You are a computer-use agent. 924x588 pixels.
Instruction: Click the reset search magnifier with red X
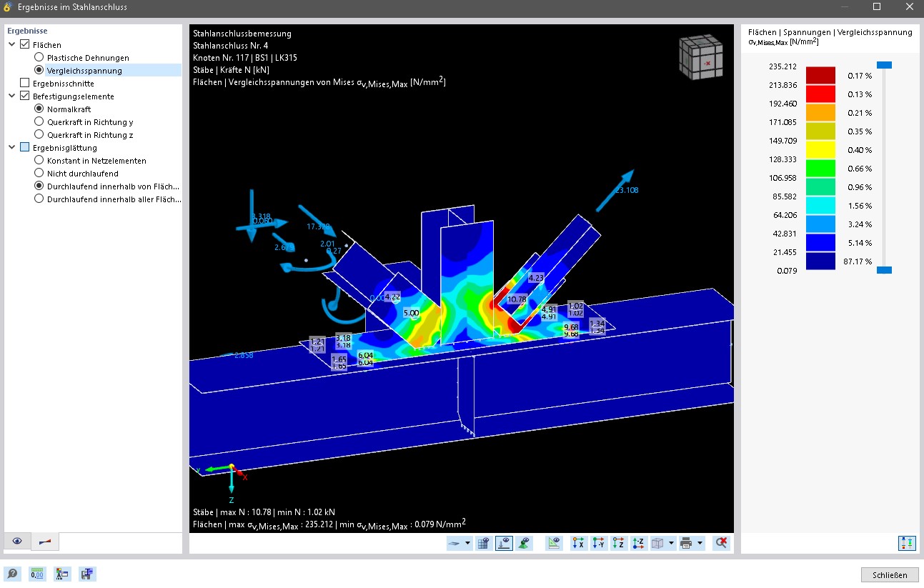[x=721, y=544]
